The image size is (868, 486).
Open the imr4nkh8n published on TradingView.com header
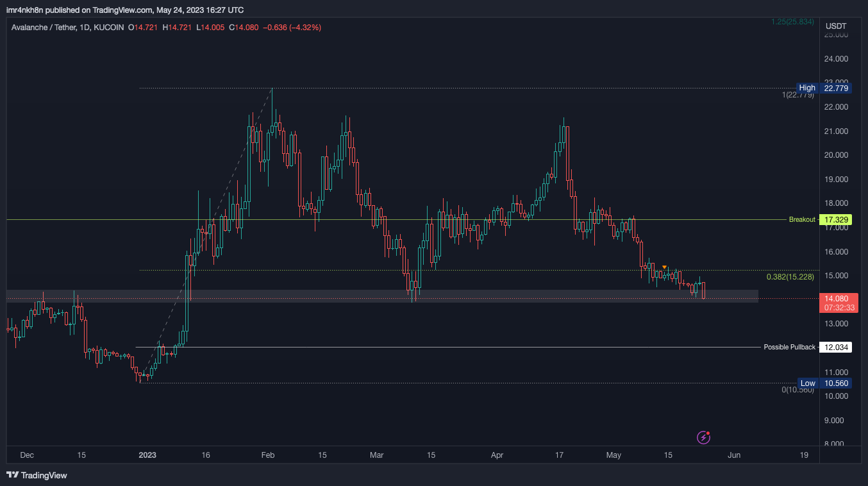tap(125, 10)
